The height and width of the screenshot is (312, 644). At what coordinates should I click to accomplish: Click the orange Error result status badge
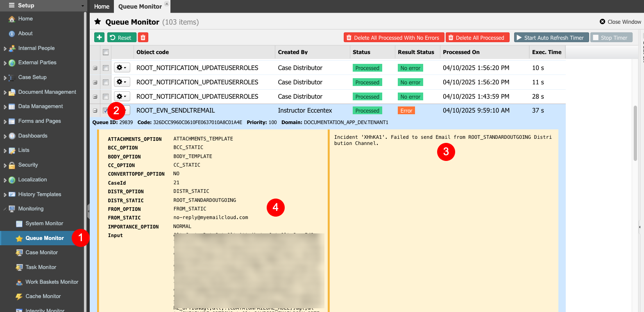[406, 111]
